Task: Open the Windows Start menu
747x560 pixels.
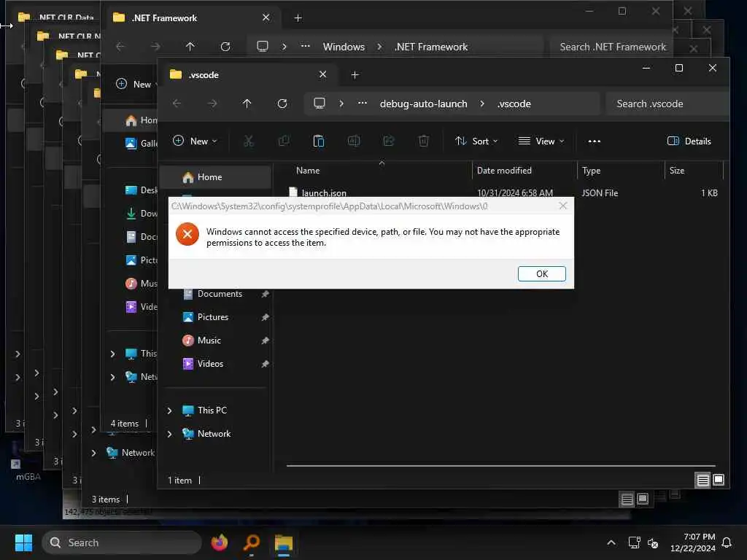Action: tap(23, 542)
